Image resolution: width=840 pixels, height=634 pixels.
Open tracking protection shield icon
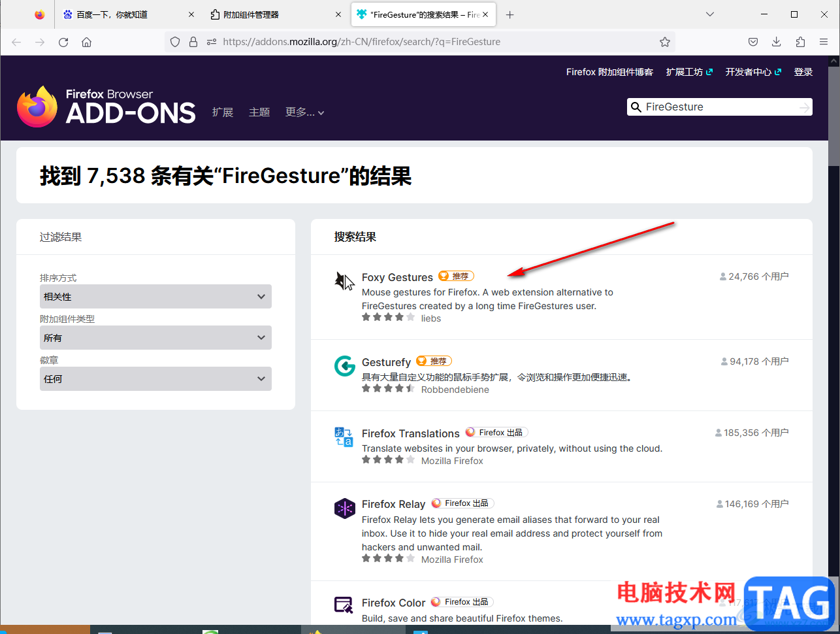(175, 42)
